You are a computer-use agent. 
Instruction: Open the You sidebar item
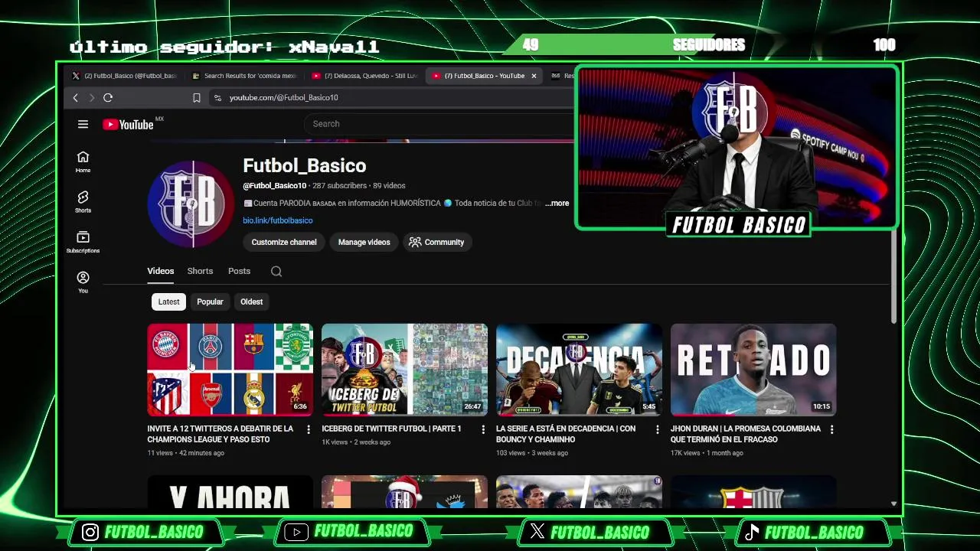83,282
